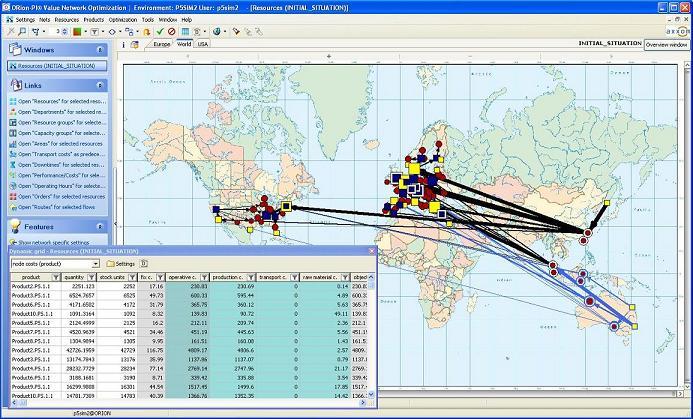Open the node costs (product) dropdown
This screenshot has width=693, height=419.
tap(96, 264)
